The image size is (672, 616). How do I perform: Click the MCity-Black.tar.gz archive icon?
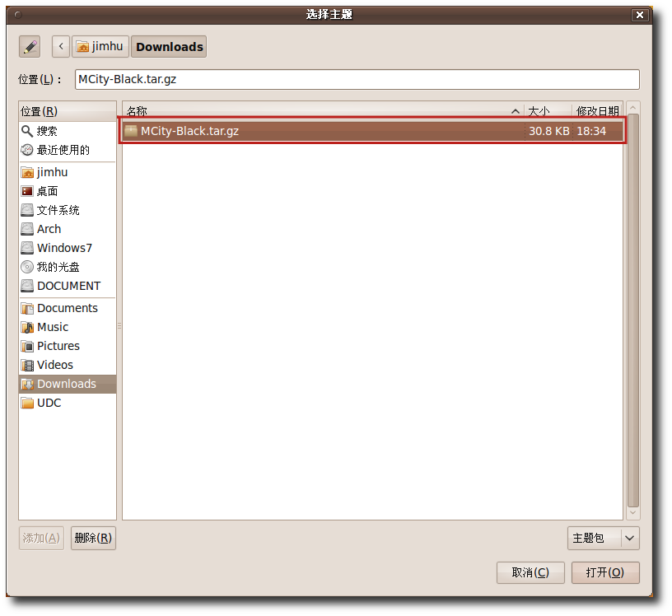pos(130,131)
